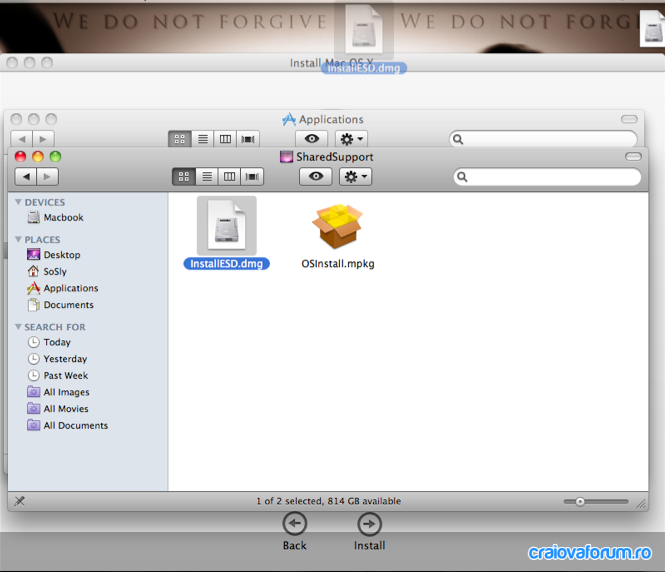Screen dimensions: 665x572
Task: Click the Applications window search field
Action: 543,139
